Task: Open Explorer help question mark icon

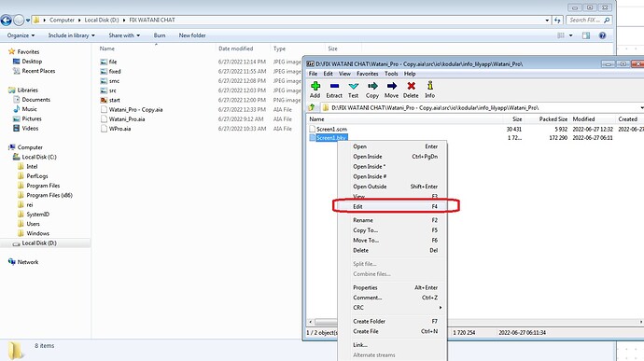Action: point(602,35)
